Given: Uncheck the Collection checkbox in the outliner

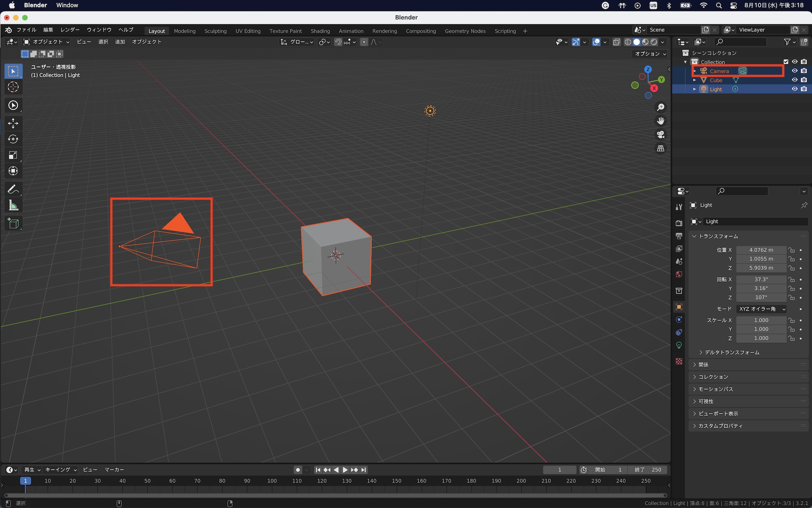Looking at the screenshot, I should pos(787,62).
